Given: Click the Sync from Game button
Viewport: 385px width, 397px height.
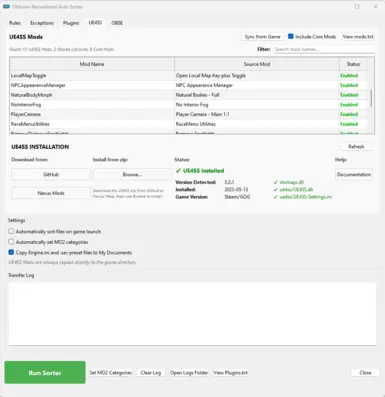Looking at the screenshot, I should (262, 37).
